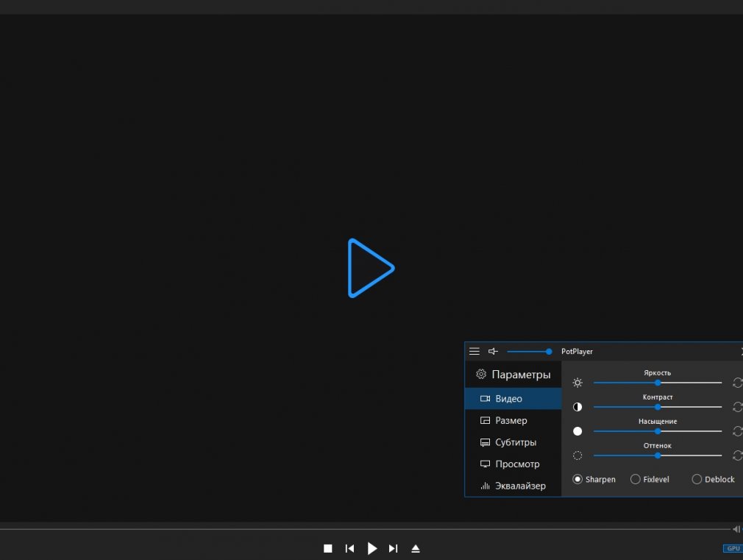Open the Просмотр section
The width and height of the screenshot is (743, 560).
pyautogui.click(x=513, y=464)
